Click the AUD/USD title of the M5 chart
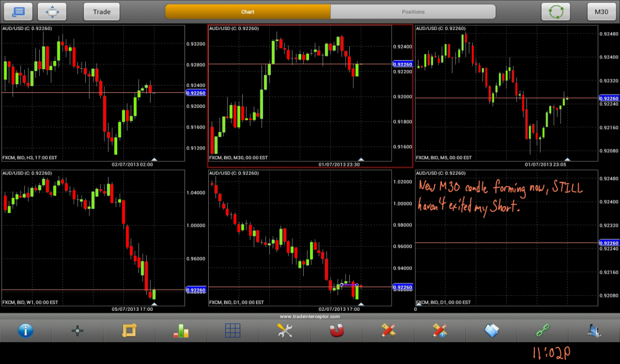The image size is (620, 364). coord(440,28)
